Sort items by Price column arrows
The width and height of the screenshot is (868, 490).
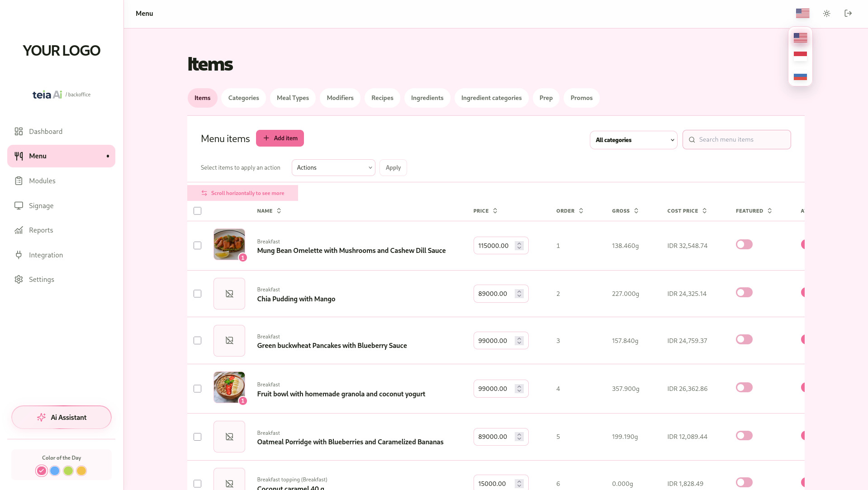(x=495, y=211)
